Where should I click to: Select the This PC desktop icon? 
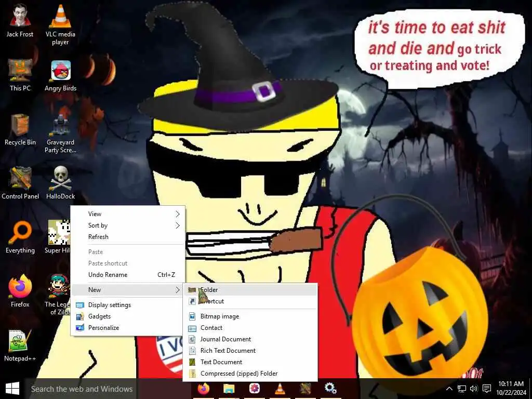point(20,75)
